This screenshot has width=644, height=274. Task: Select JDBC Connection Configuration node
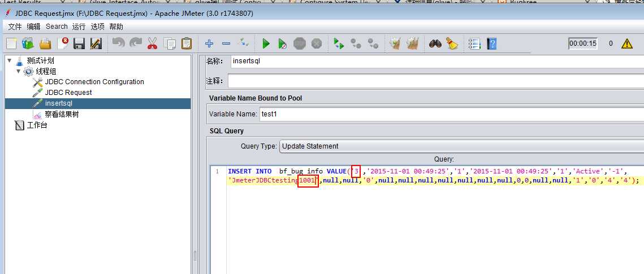point(94,81)
